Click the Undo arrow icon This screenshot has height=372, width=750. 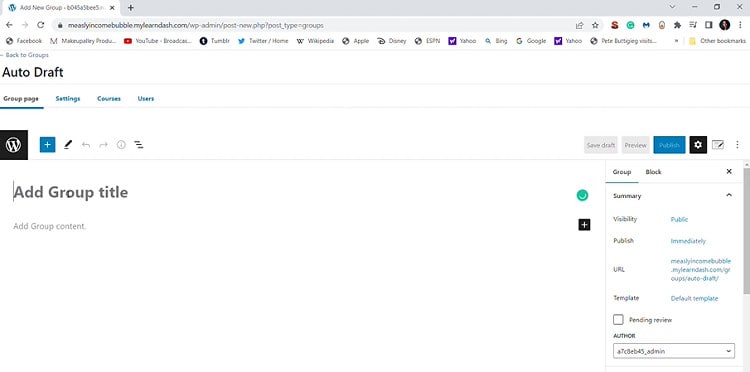86,144
